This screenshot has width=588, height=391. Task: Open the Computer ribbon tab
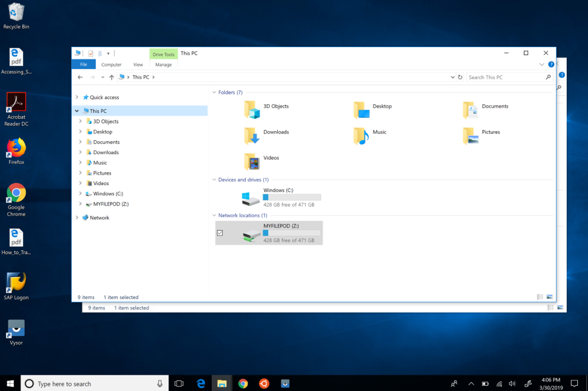tap(111, 65)
